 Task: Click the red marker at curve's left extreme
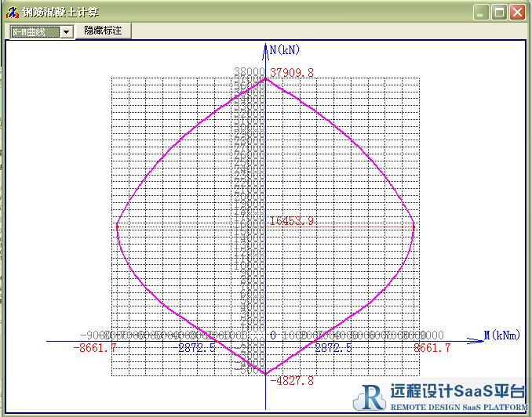pyautogui.click(x=117, y=226)
